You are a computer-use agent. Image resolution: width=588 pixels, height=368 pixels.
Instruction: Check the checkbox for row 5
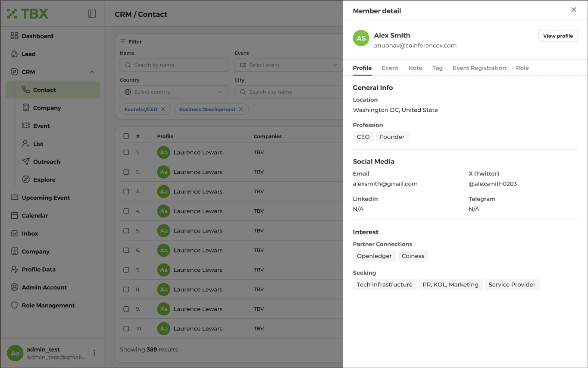(x=126, y=230)
